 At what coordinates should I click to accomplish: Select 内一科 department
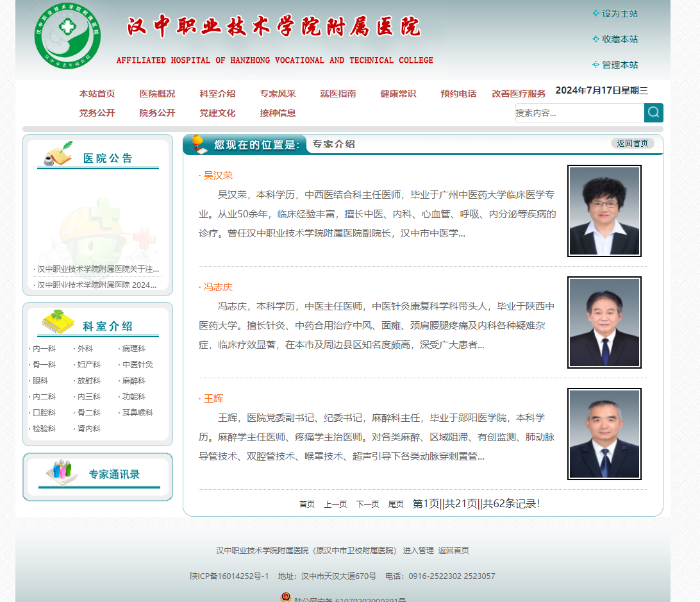[x=44, y=348]
